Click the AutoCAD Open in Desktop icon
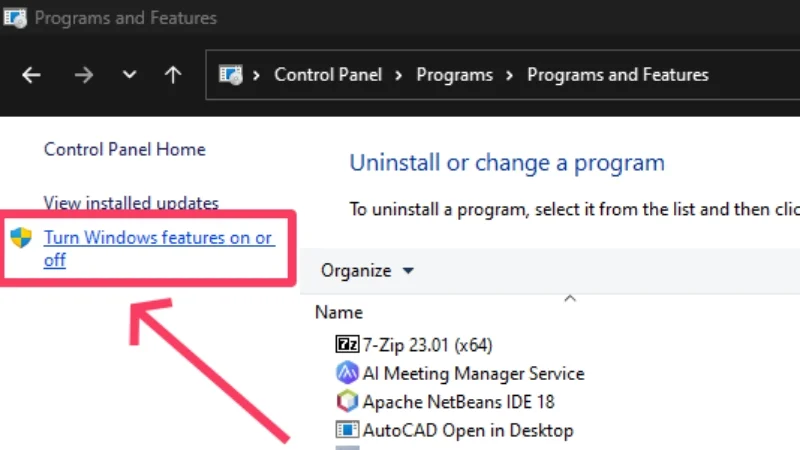Viewport: 800px width, 450px height. click(346, 430)
